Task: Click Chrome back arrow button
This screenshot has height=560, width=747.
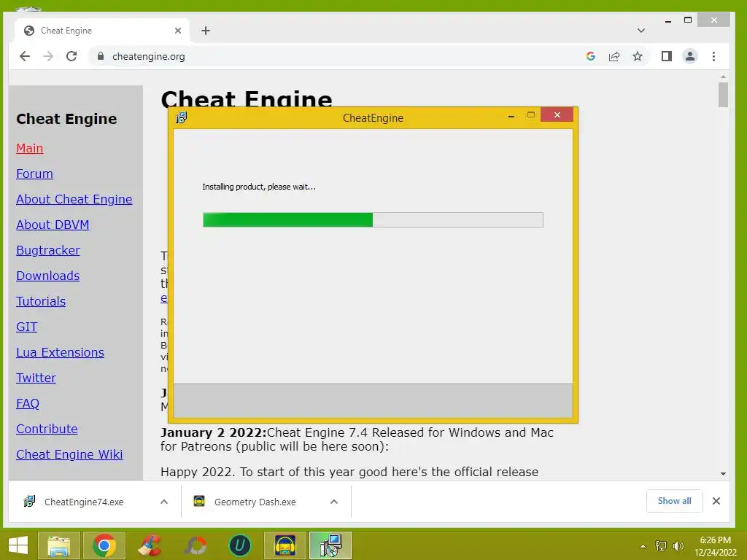Action: click(25, 56)
